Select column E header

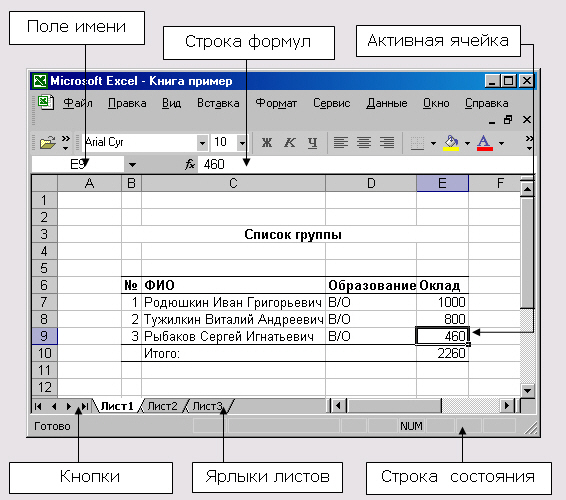pyautogui.click(x=443, y=183)
